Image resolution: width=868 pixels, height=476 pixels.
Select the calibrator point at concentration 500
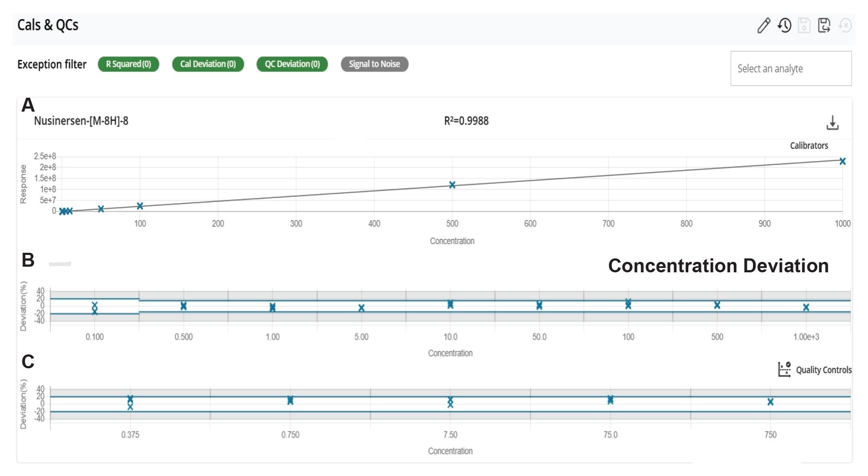click(452, 185)
